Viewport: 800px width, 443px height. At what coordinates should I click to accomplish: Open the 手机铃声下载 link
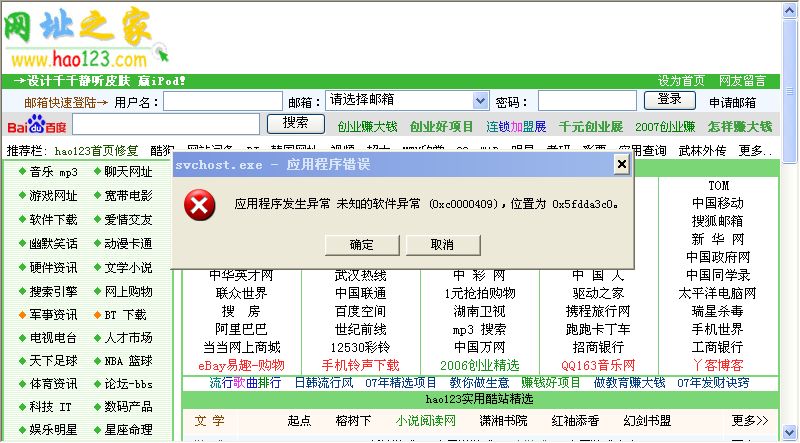click(361, 365)
